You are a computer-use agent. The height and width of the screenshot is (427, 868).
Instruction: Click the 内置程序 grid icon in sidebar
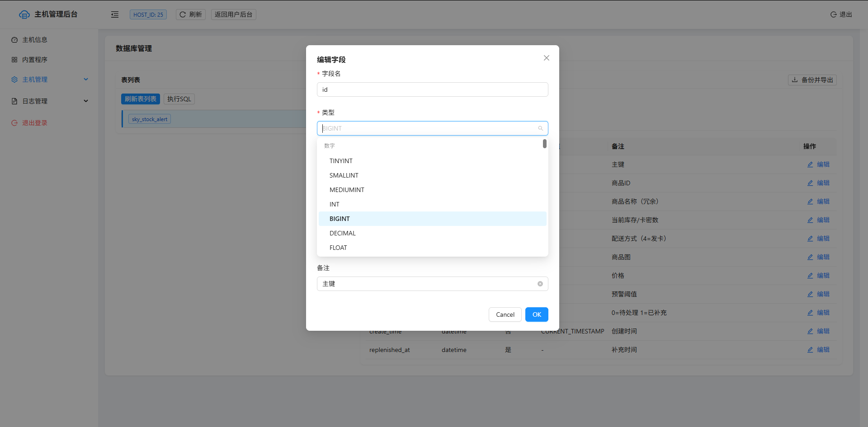[x=14, y=60]
